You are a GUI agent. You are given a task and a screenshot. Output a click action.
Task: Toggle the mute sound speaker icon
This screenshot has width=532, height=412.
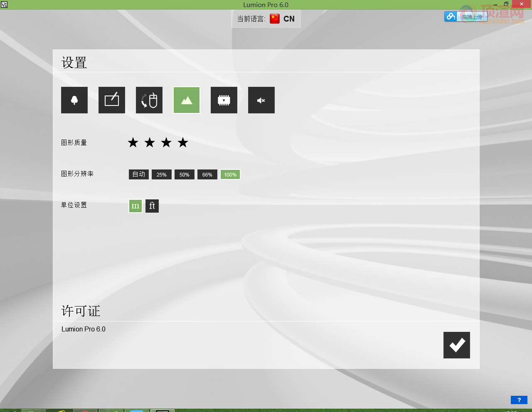click(x=261, y=100)
